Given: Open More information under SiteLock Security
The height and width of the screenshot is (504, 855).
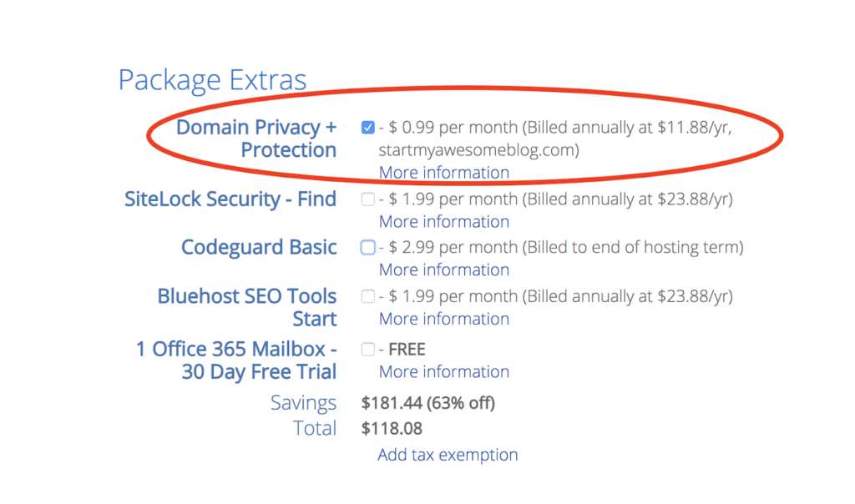Looking at the screenshot, I should pyautogui.click(x=444, y=222).
